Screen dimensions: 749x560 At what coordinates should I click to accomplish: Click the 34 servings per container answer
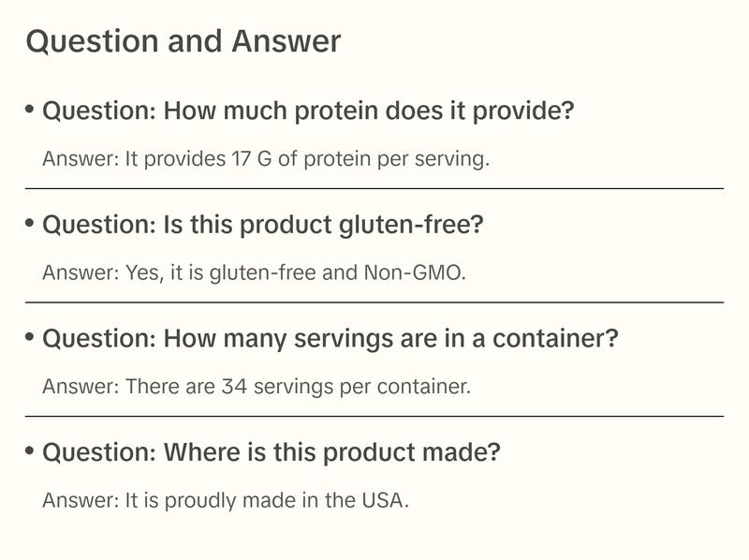257,386
